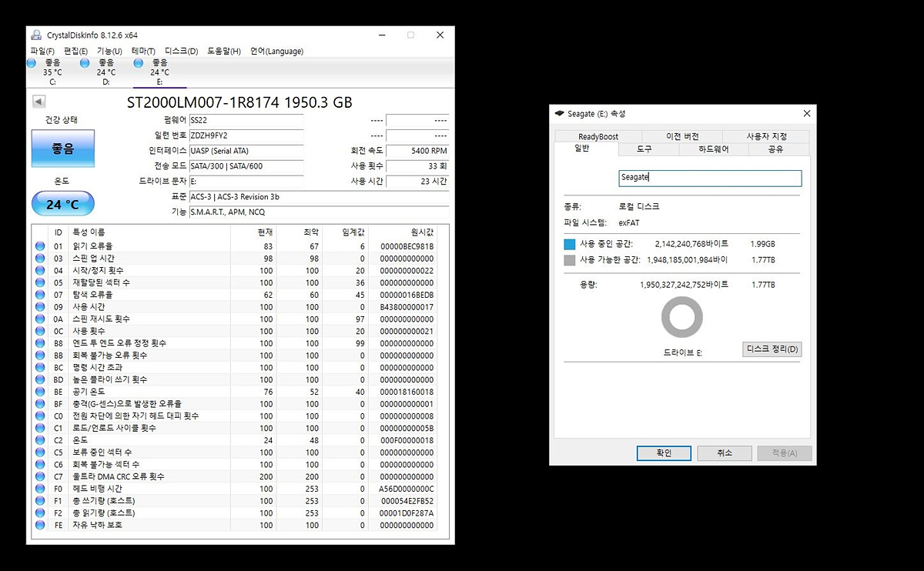The image size is (924, 571).
Task: Open the 테마(T) menu
Action: coord(143,51)
